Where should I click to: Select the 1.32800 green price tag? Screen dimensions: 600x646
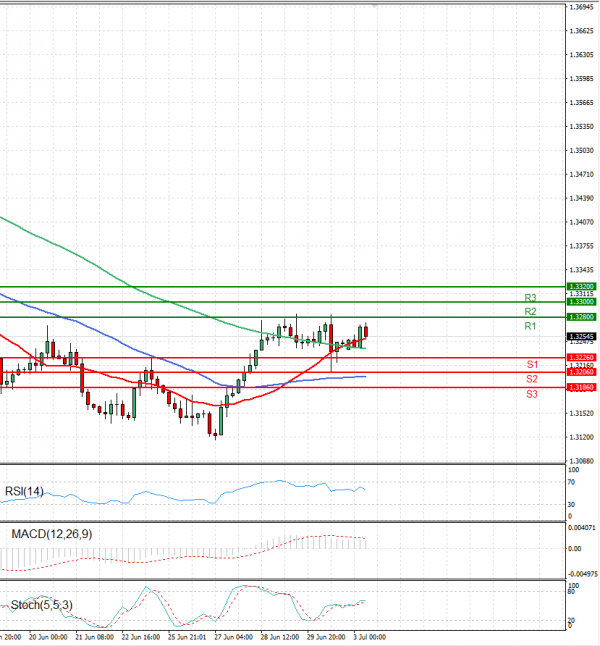[579, 317]
